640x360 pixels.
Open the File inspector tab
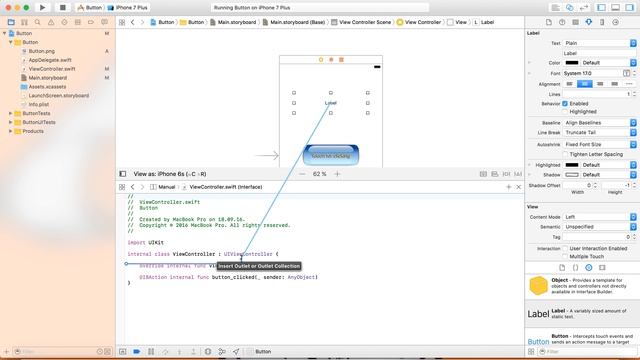549,22
